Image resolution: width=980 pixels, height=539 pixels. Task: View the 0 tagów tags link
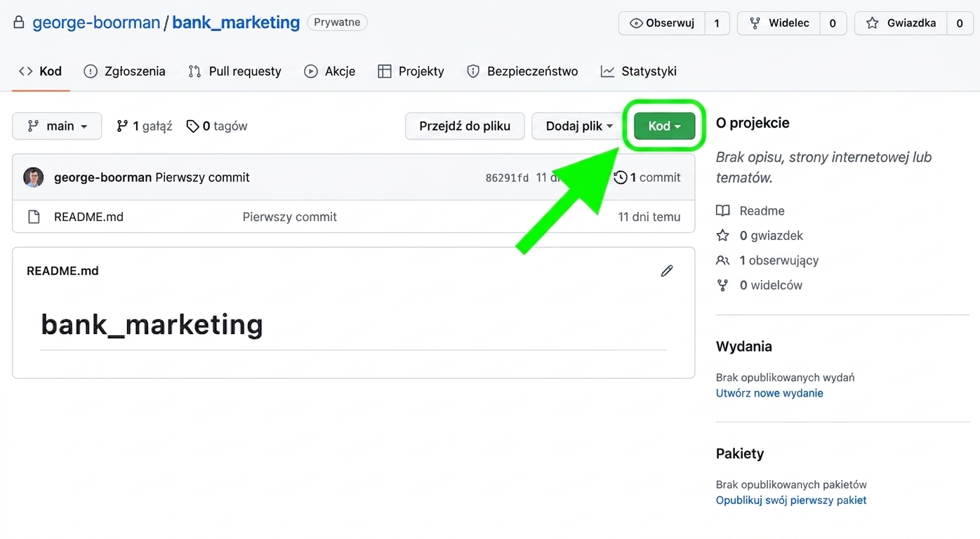point(217,126)
